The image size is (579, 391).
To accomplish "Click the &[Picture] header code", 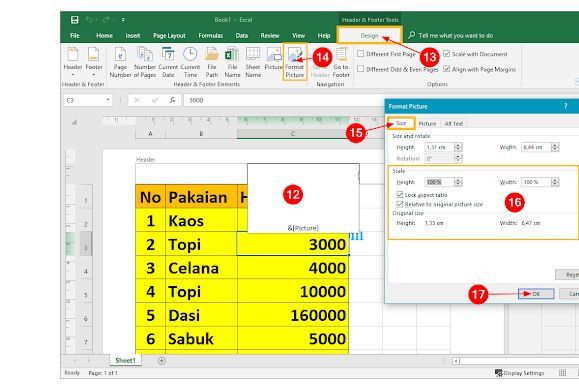I will pyautogui.click(x=303, y=228).
